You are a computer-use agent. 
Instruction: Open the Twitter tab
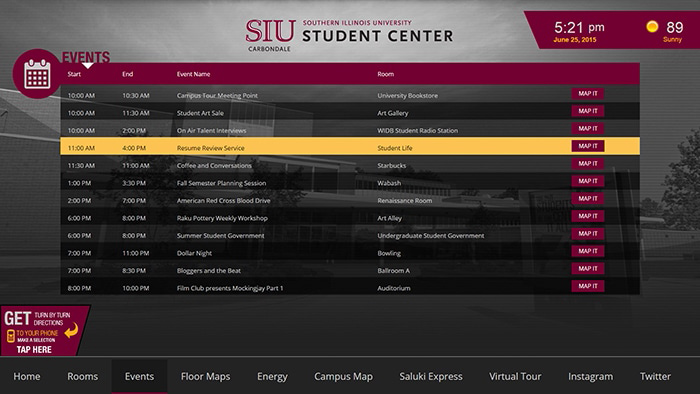tap(655, 376)
